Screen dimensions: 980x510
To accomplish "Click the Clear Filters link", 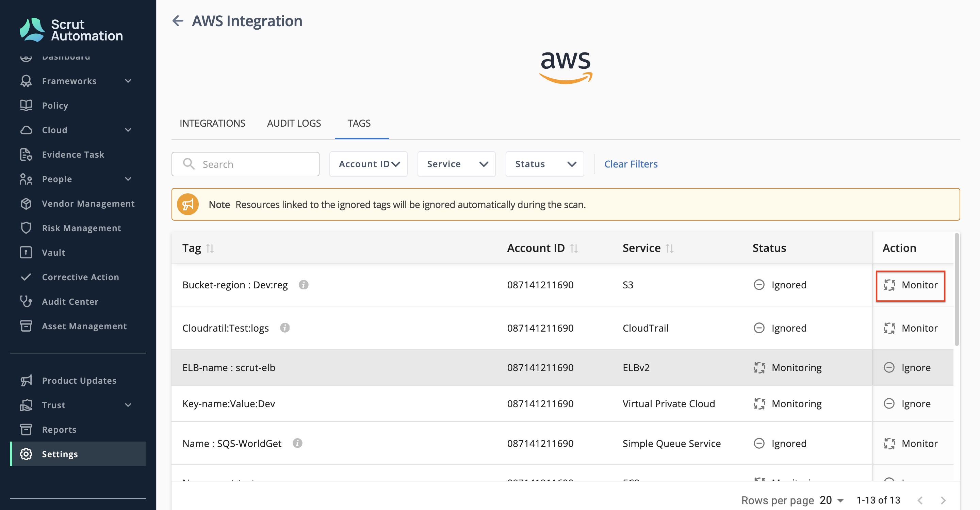I will [631, 164].
